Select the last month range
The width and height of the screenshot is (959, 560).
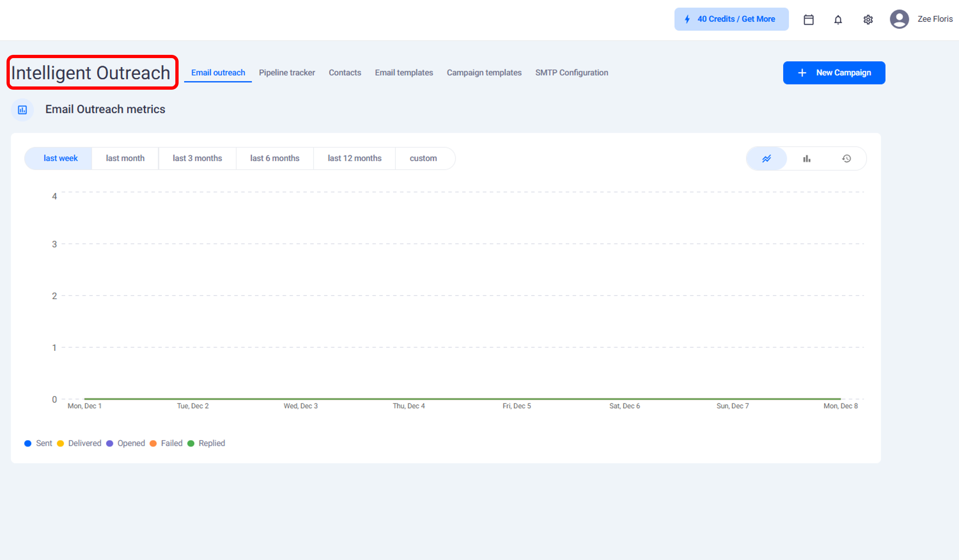pyautogui.click(x=125, y=158)
